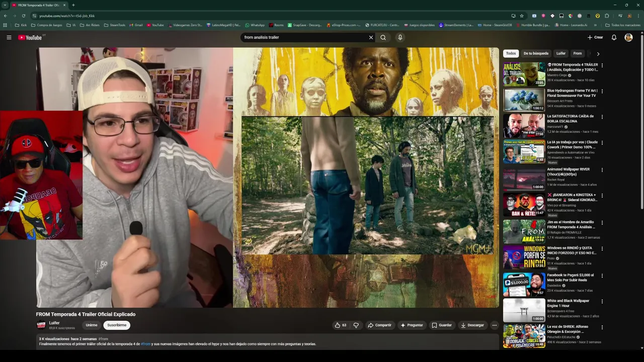Open options for Animated Wallpaper RIVER suggestion
The width and height of the screenshot is (644, 362).
[602, 169]
